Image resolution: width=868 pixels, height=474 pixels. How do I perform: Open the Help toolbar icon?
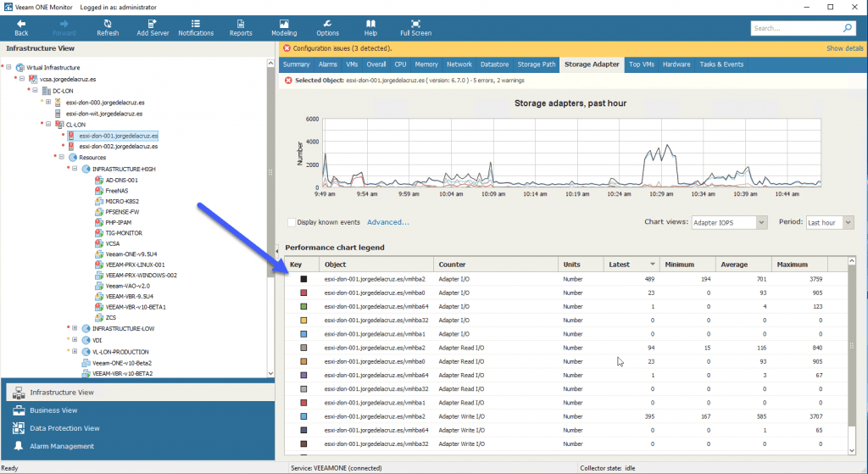(x=370, y=24)
